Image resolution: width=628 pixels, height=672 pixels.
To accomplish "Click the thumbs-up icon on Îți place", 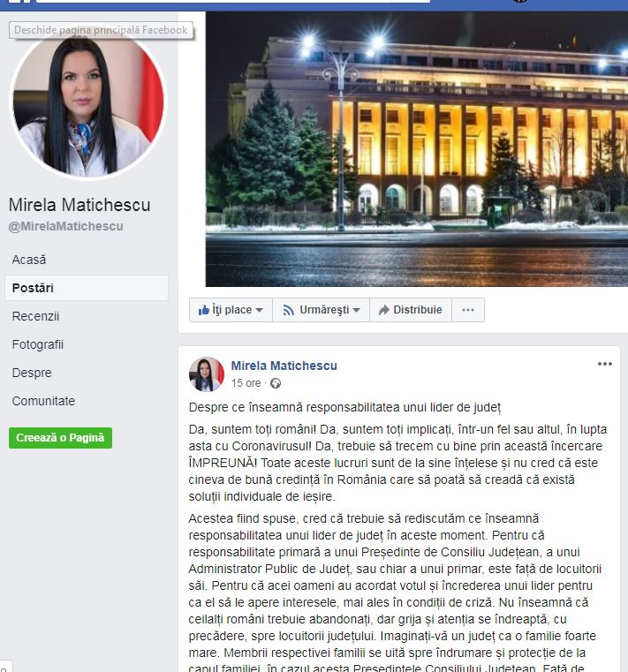I will [204, 309].
